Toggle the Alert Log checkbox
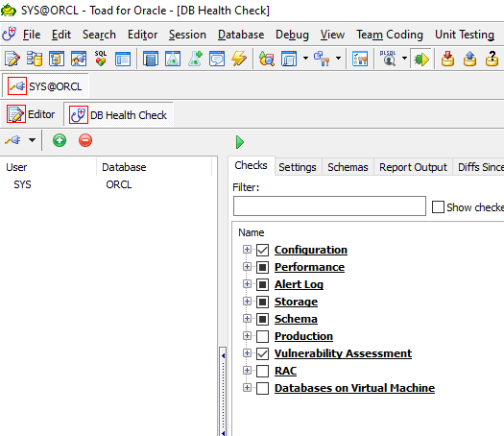504x436 pixels. [263, 284]
